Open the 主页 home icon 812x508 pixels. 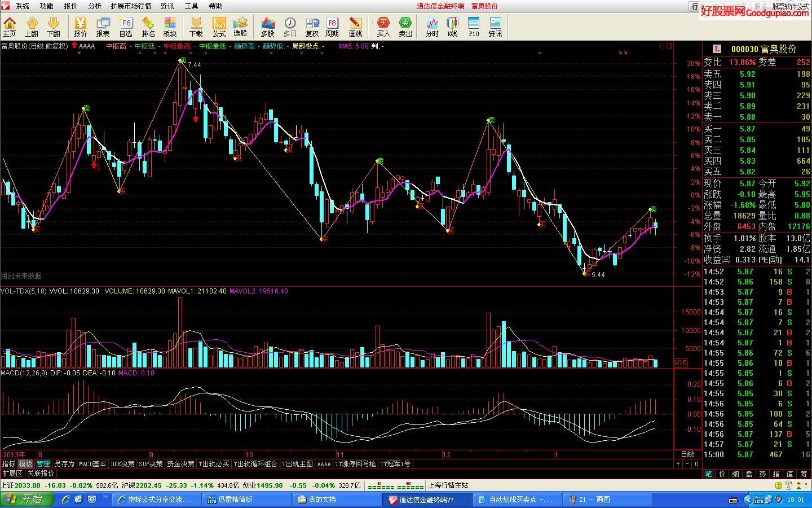[10, 27]
